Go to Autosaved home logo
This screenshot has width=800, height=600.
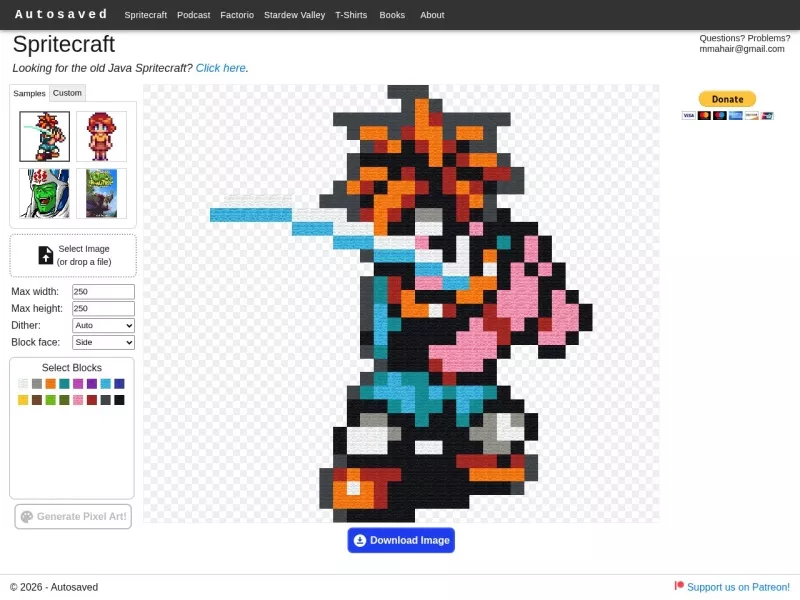pos(61,14)
